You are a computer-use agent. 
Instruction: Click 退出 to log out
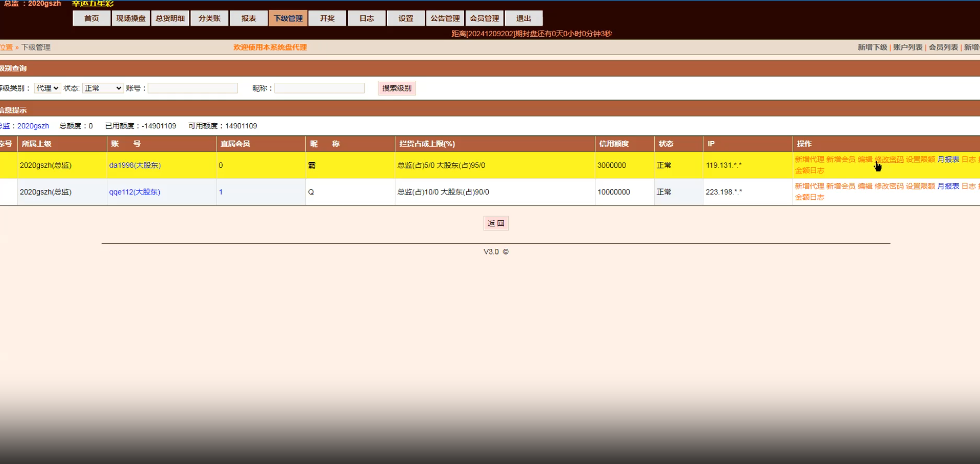point(523,18)
